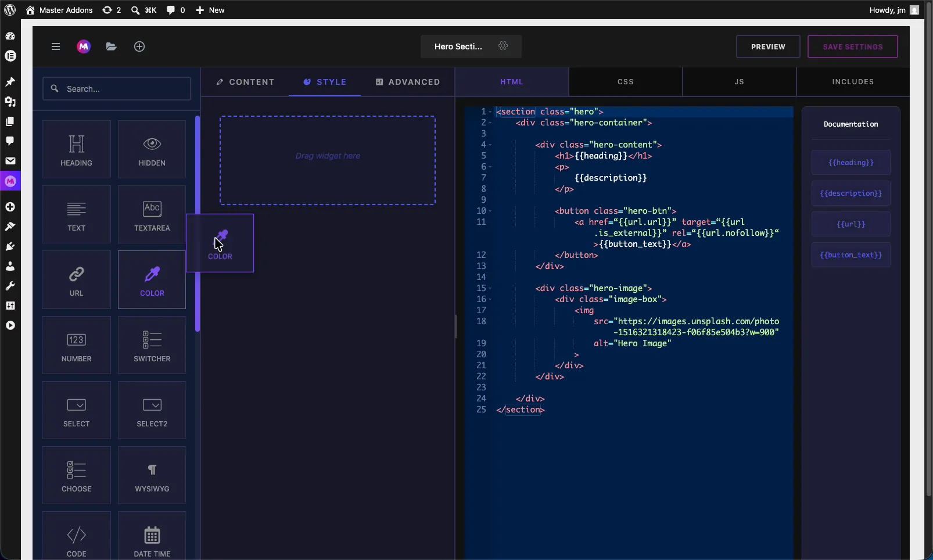Insert the {{description}} variable tag
The width and height of the screenshot is (933, 560).
click(x=851, y=193)
